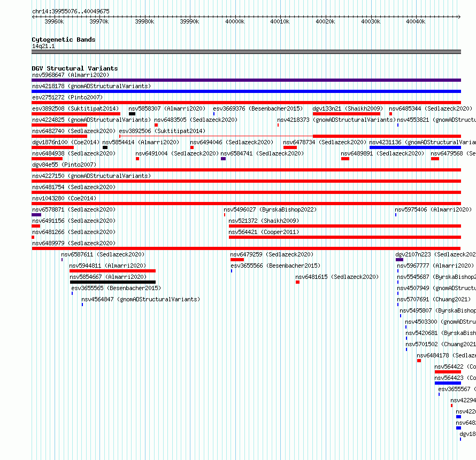Click the red nsv6484178 variant block
The width and height of the screenshot is (476, 460).
(x=419, y=361)
